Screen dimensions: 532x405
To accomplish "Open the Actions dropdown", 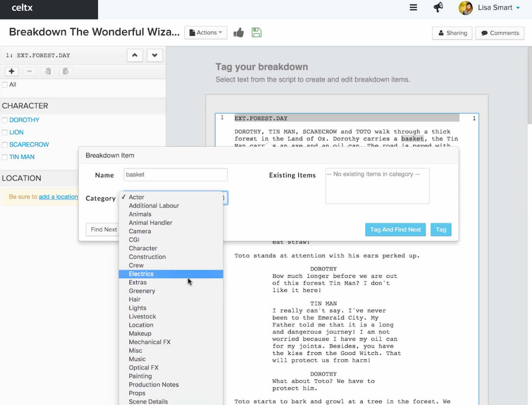I will [x=205, y=32].
